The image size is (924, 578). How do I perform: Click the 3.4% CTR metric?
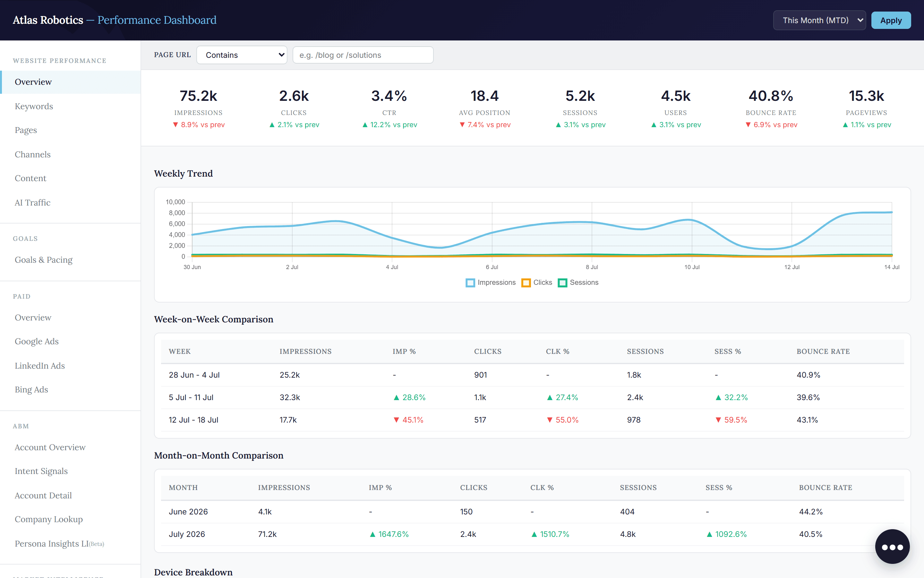[389, 108]
